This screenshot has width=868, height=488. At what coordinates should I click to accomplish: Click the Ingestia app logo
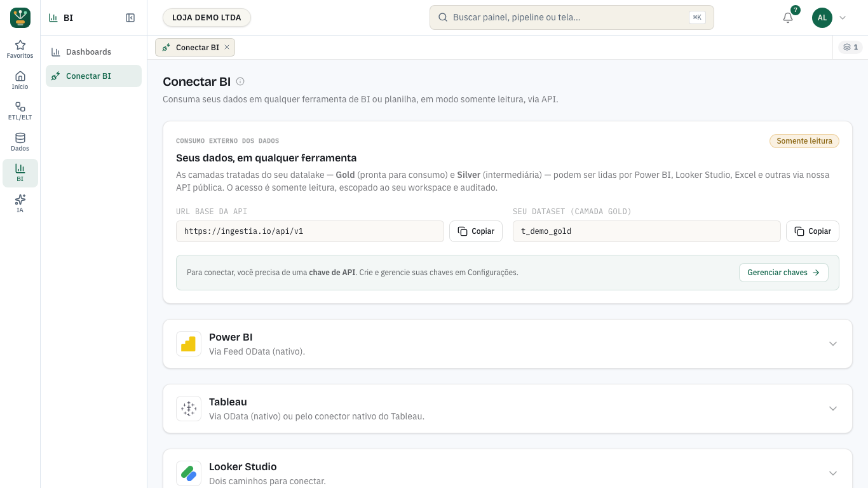[x=20, y=18]
